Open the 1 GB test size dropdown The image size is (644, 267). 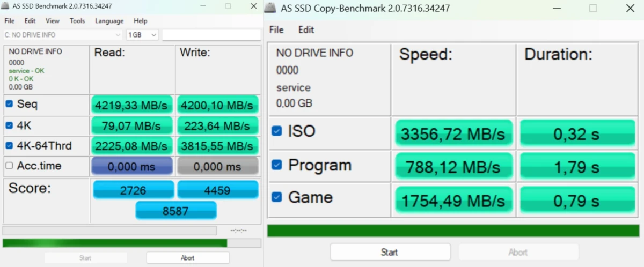click(143, 35)
